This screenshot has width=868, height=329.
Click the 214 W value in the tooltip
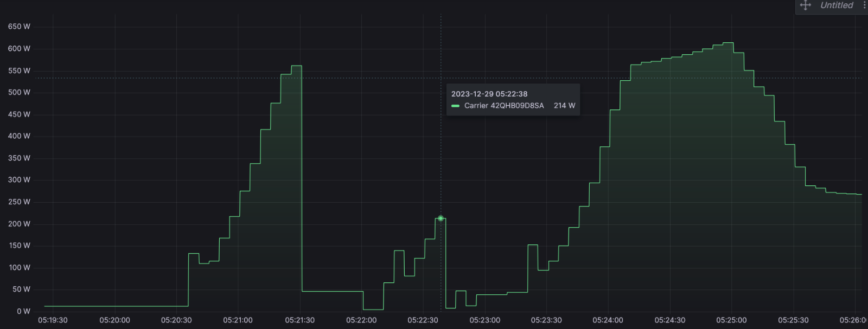coord(564,106)
